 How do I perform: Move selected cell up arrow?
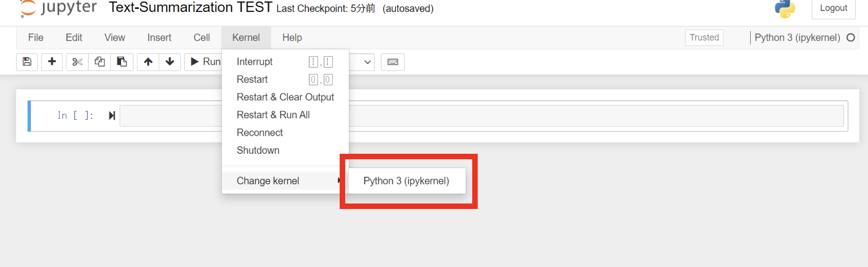pyautogui.click(x=148, y=62)
